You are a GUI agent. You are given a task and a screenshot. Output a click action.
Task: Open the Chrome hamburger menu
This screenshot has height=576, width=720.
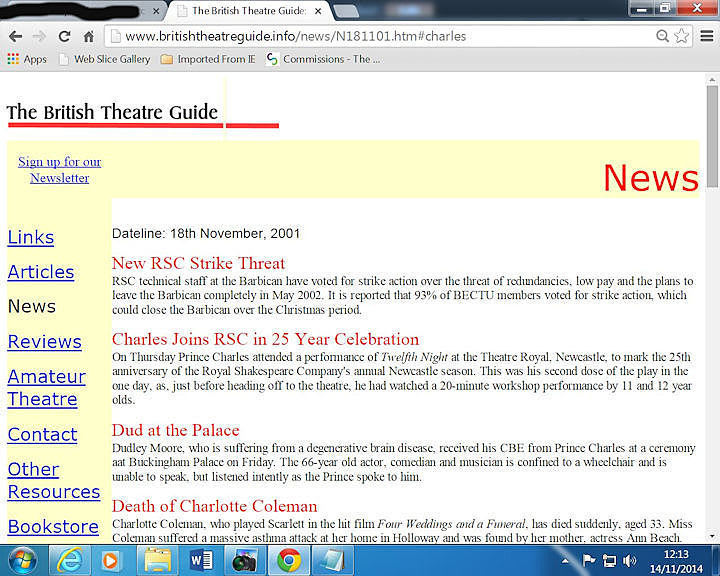pyautogui.click(x=707, y=36)
